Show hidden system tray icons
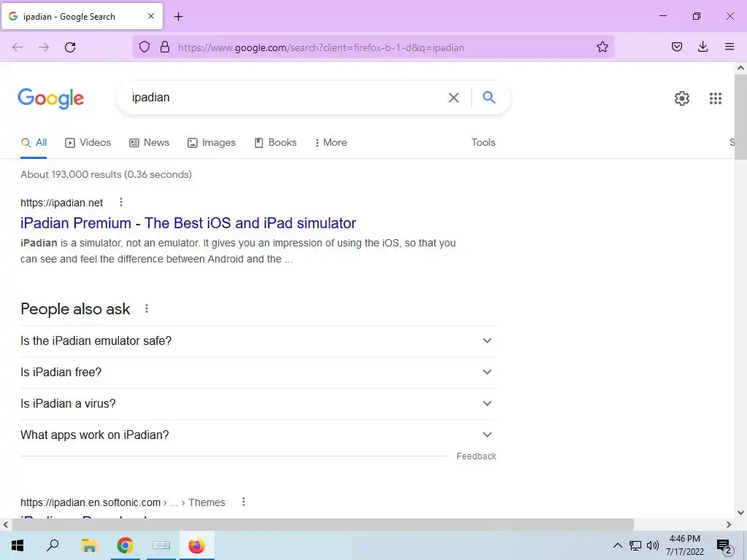 pos(617,545)
